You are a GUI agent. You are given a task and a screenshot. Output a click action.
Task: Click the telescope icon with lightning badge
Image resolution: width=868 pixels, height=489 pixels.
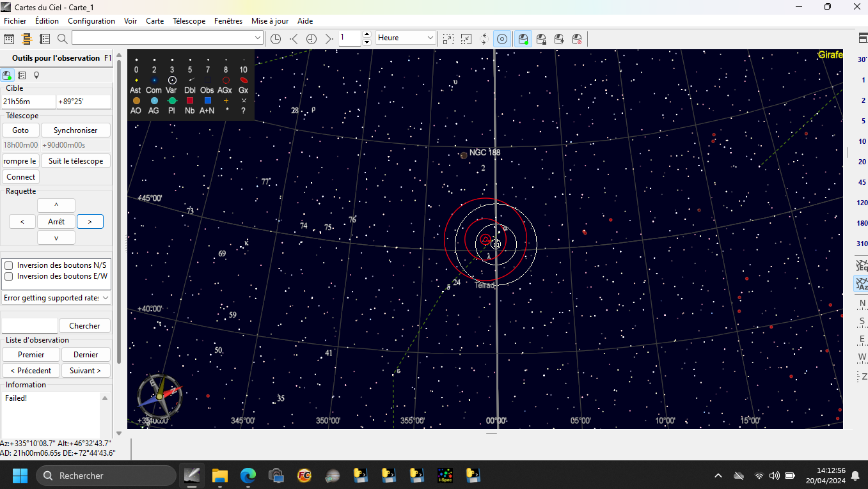(x=559, y=38)
